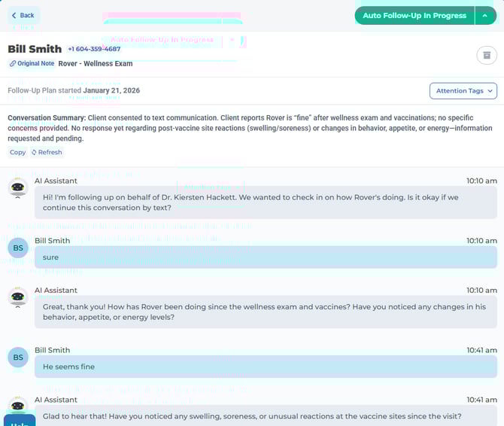The height and width of the screenshot is (426, 504).
Task: Click the BS avatar beside "He seems fine"
Action: pos(18,358)
